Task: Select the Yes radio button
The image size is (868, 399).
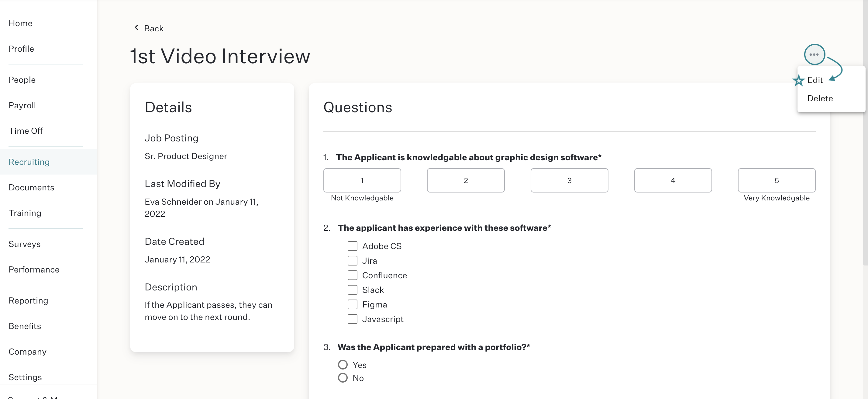Action: pos(342,365)
